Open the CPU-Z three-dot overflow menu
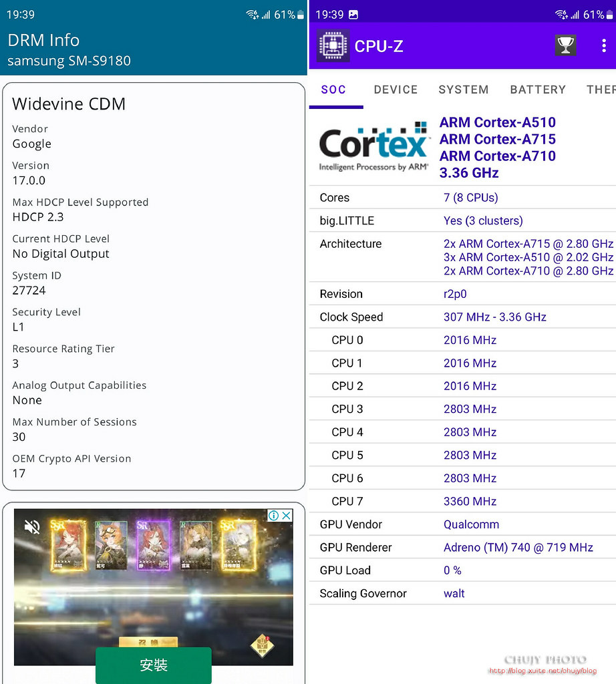The height and width of the screenshot is (684, 616). click(604, 46)
